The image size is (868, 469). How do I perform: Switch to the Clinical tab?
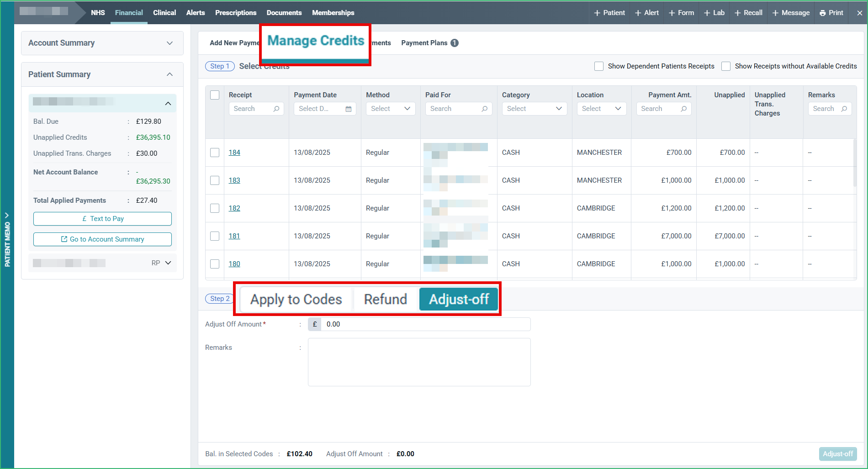[x=164, y=13]
